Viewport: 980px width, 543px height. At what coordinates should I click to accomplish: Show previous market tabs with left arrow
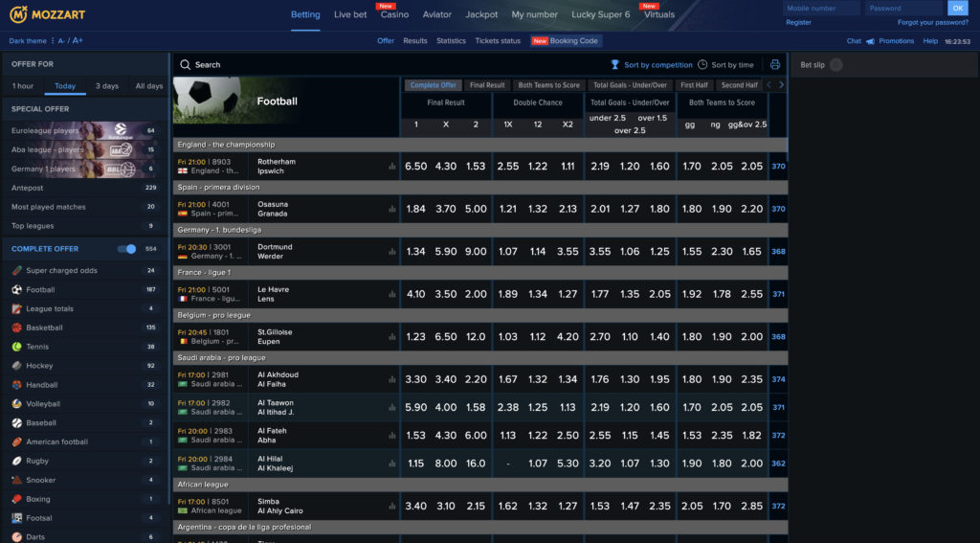768,85
